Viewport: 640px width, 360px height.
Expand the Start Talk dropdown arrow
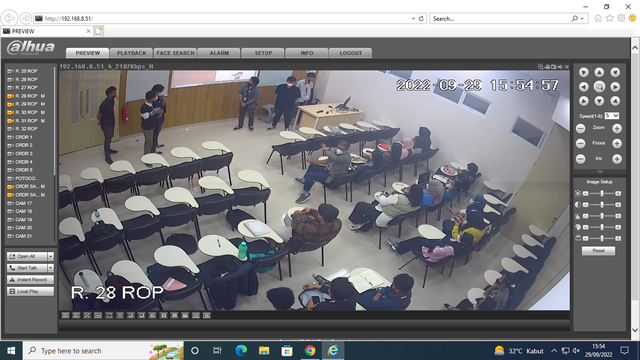click(x=51, y=268)
